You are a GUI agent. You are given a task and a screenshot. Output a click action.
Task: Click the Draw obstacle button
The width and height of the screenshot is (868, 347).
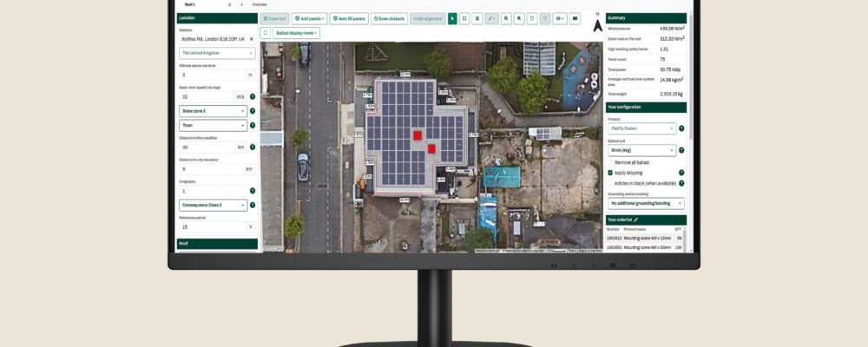(390, 18)
